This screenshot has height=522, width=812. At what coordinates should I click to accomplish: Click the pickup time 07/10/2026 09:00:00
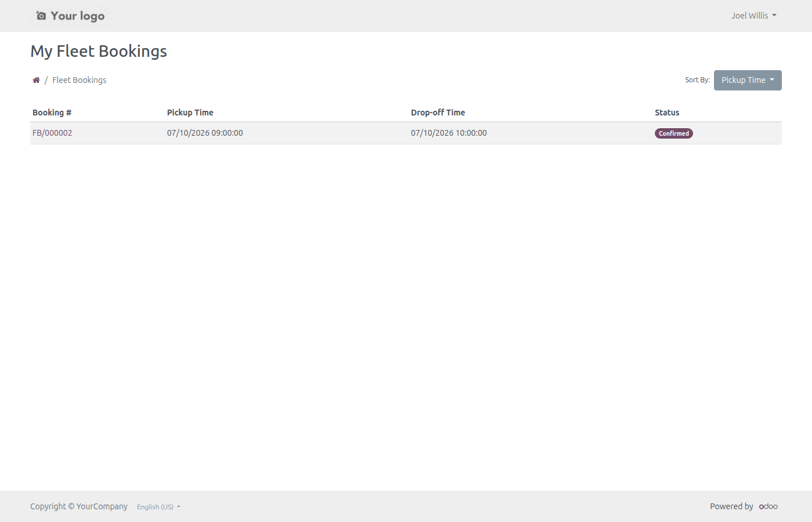[205, 133]
